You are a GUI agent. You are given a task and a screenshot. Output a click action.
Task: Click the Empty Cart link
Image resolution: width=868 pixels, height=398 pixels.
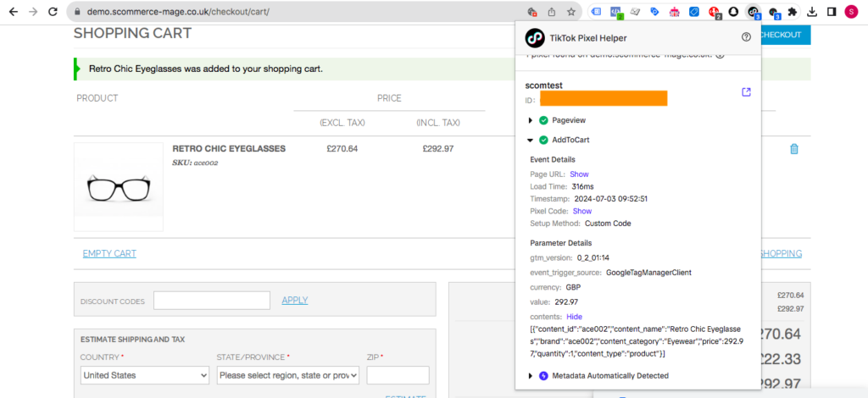tap(109, 254)
